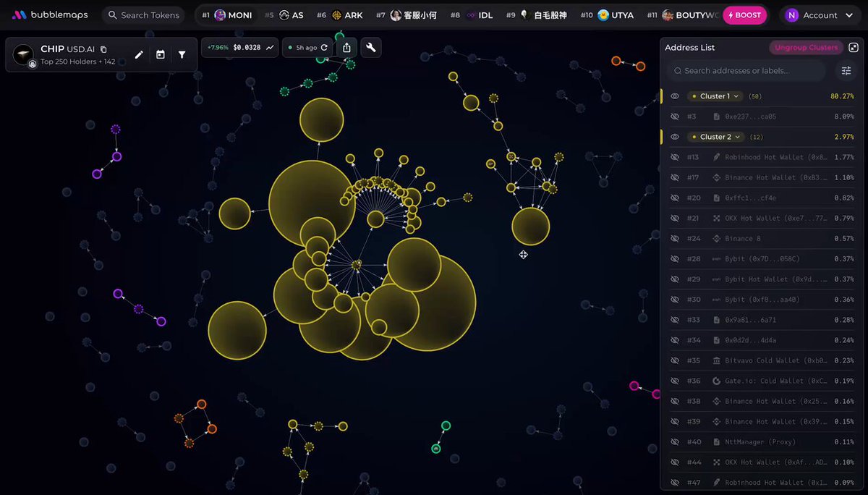868x495 pixels.
Task: Click the account avatar N icon
Action: [x=792, y=15]
